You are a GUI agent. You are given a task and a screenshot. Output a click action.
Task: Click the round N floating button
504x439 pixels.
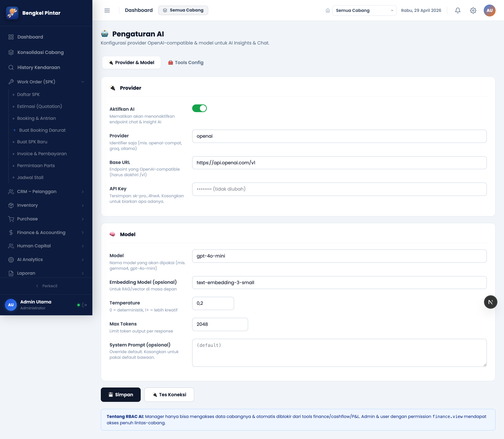[x=490, y=302]
